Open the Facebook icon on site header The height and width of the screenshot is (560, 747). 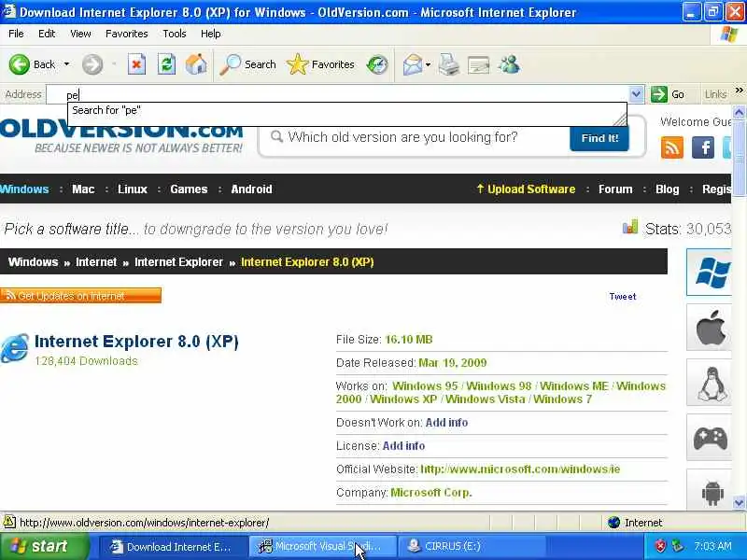(703, 147)
